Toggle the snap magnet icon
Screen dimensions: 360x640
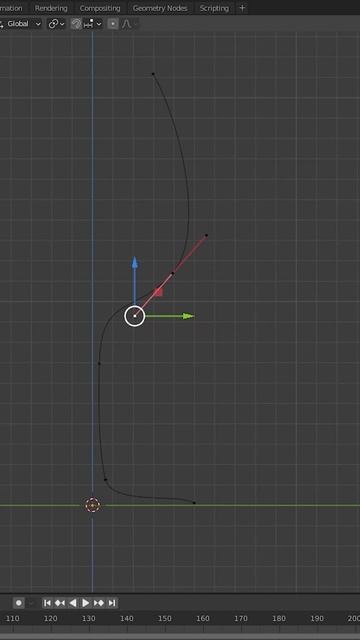pos(76,24)
